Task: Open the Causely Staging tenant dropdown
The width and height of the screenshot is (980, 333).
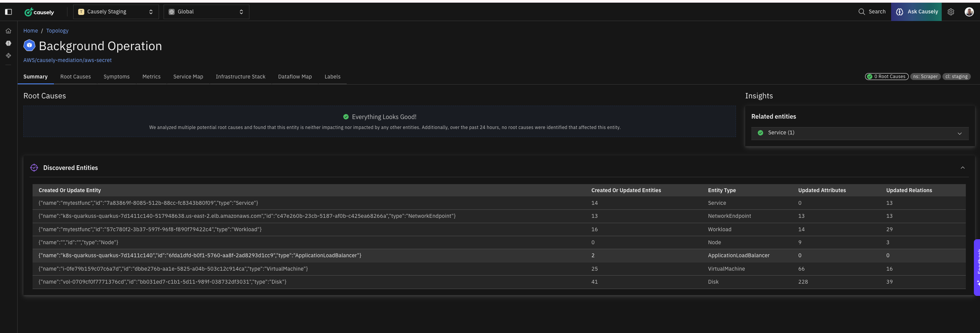Action: click(x=116, y=12)
